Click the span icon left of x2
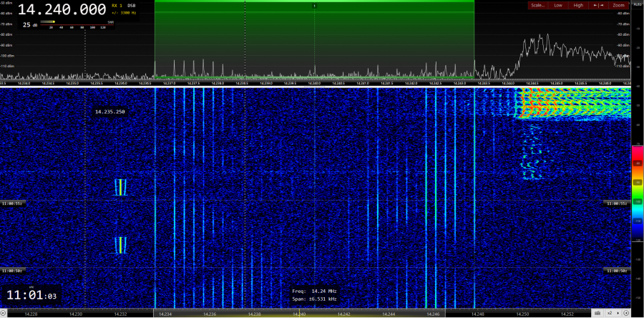644x318 pixels. [x=597, y=313]
